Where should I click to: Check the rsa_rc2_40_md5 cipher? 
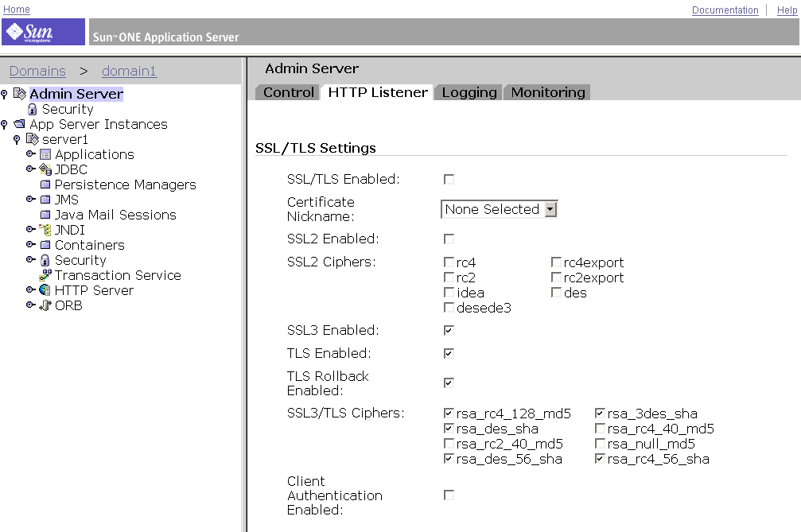(449, 443)
